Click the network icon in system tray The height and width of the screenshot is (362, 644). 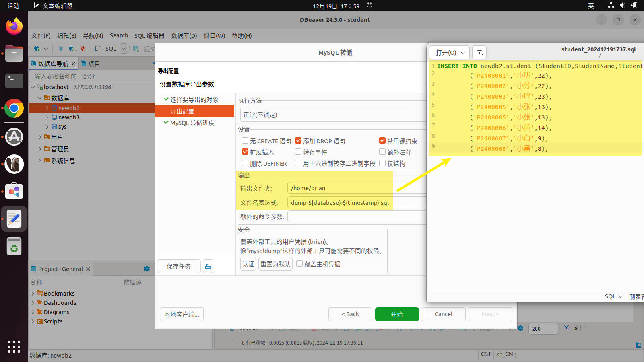(x=611, y=6)
